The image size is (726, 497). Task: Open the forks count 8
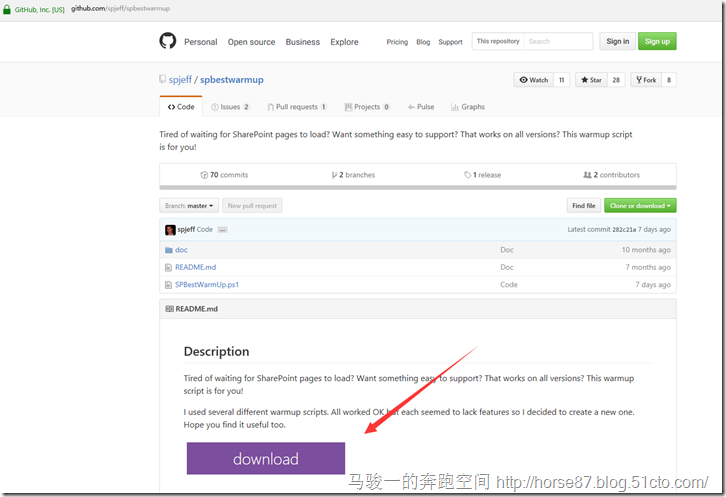669,80
